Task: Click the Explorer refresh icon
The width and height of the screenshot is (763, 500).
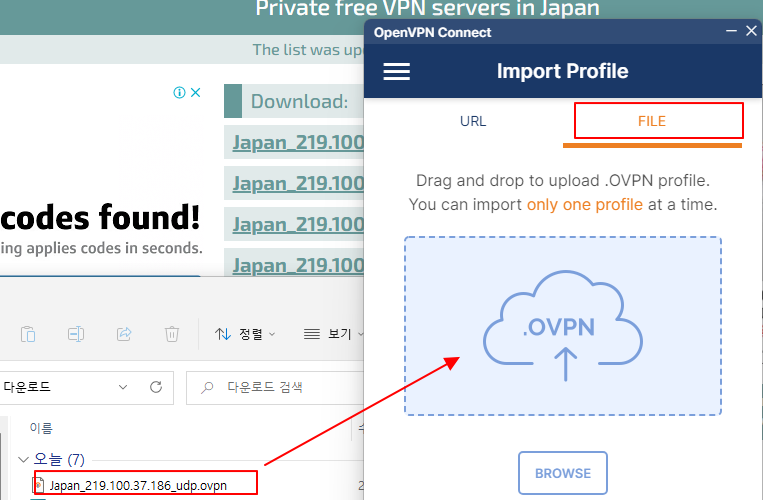Action: point(156,387)
